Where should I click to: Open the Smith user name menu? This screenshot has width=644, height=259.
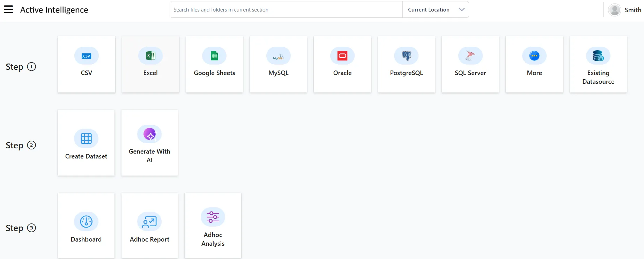point(633,10)
